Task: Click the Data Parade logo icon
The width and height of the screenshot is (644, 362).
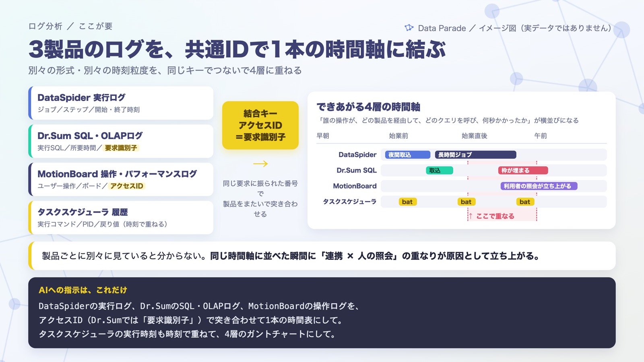Action: [409, 28]
